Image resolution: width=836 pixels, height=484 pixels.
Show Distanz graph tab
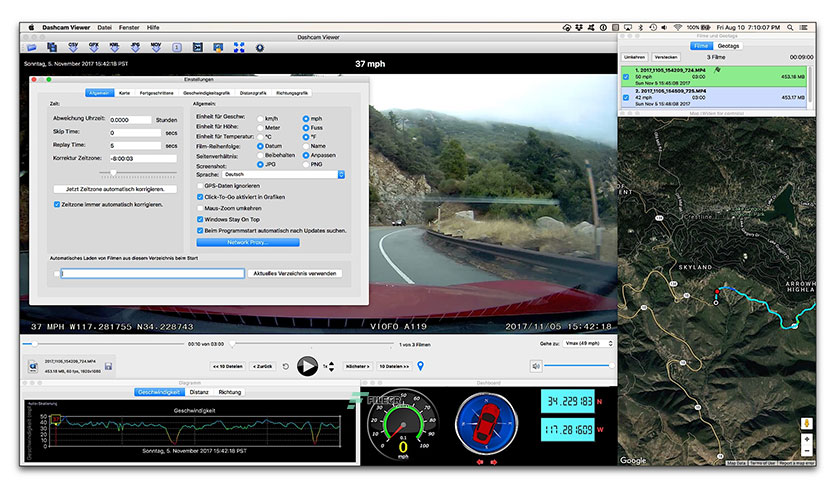199,392
